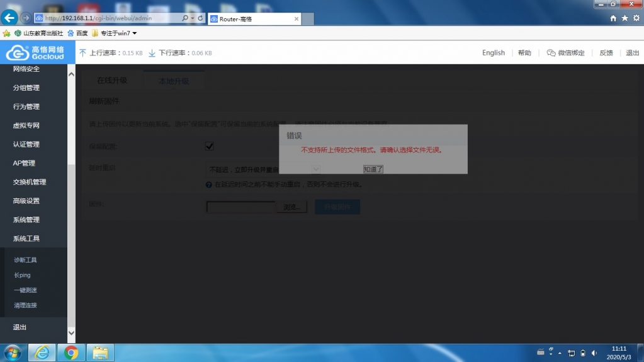Click the keyboard input tray icon
Viewport: 644px width, 362px height.
coord(541,352)
